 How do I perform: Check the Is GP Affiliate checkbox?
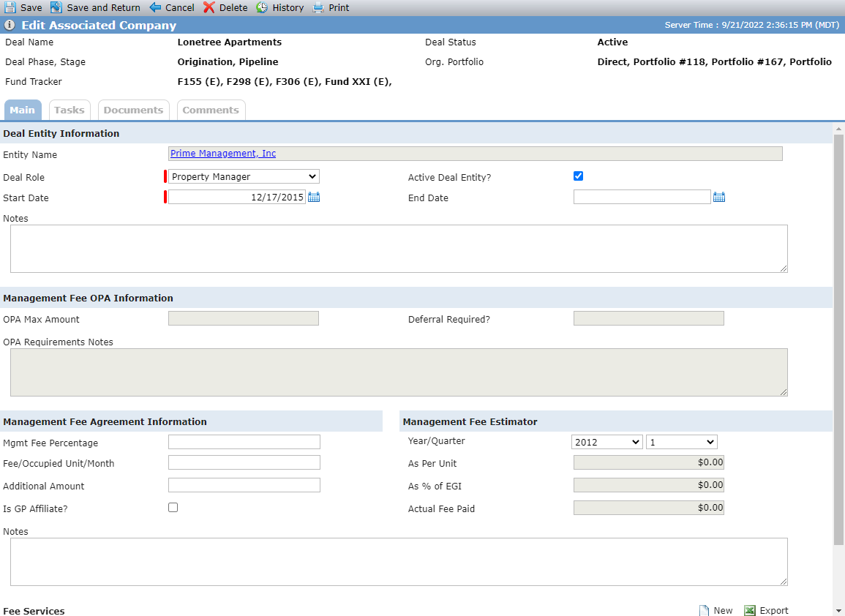tap(173, 508)
